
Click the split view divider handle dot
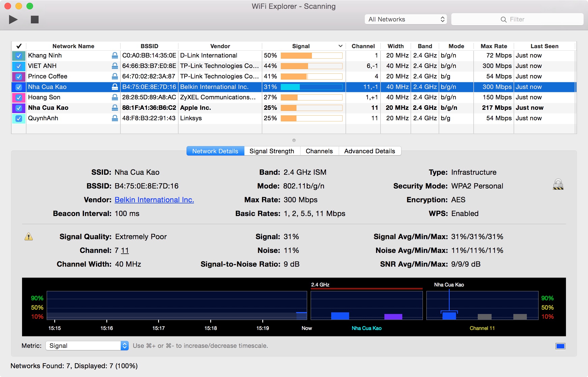294,140
